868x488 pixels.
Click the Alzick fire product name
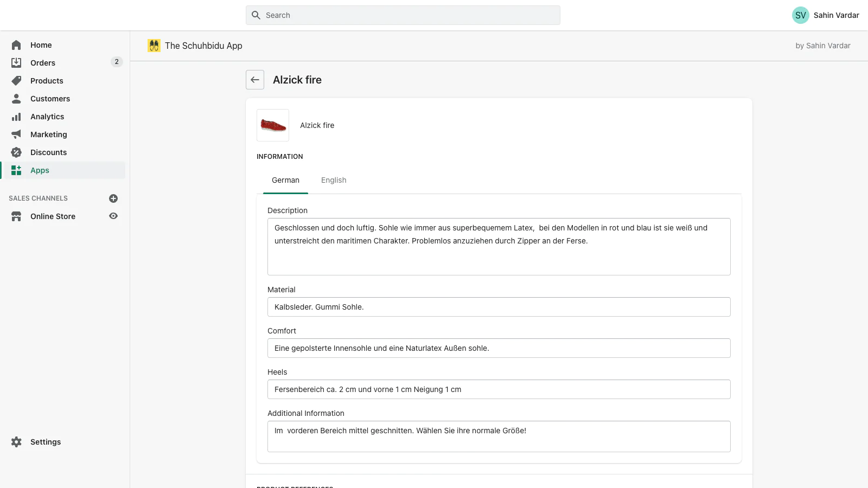(x=317, y=125)
